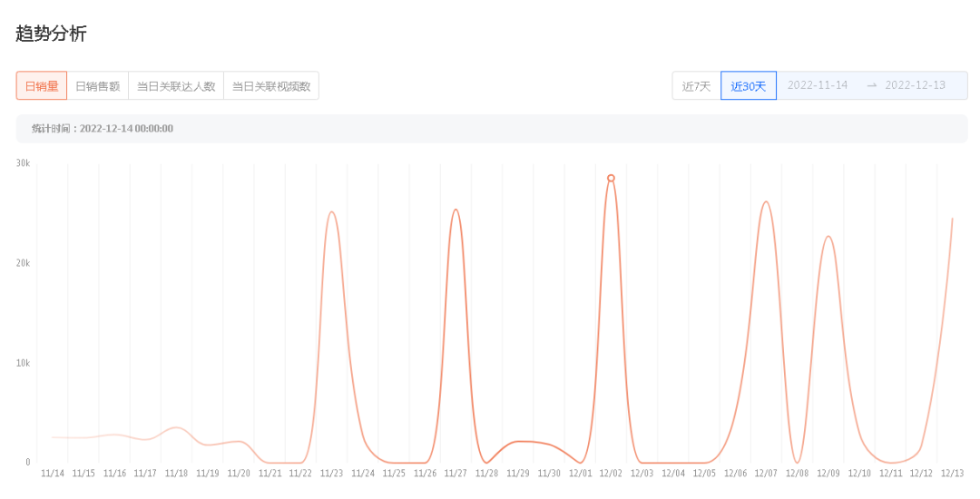Select the 日销量 tab
980x499 pixels.
coord(42,86)
